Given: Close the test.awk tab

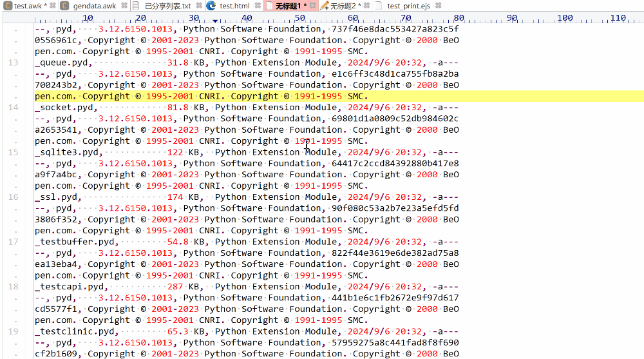Looking at the screenshot, I should pyautogui.click(x=53, y=6).
